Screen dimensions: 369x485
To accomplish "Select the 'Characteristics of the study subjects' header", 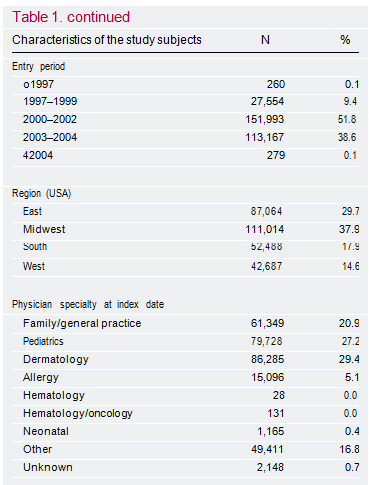I will click(107, 40).
